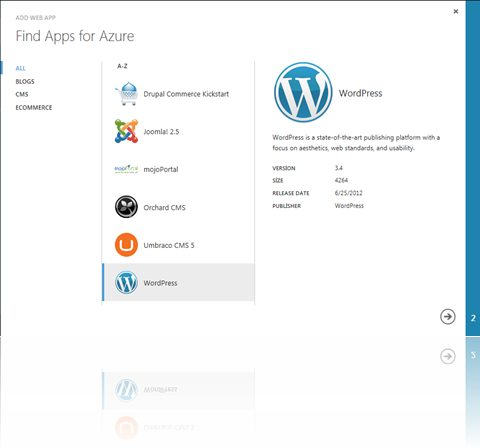The image size is (480, 448).
Task: Select the Orchard CMS label
Action: 164,207
